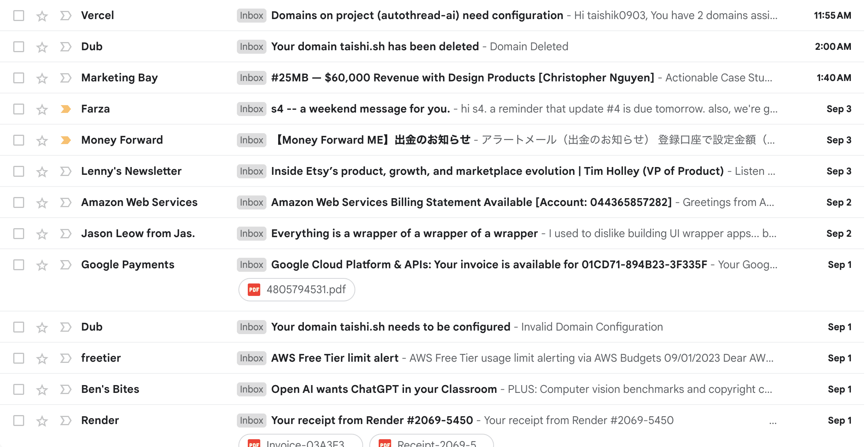Open the AWS Billing Statement Available email
Screen dimensions: 868x447
coord(471,202)
